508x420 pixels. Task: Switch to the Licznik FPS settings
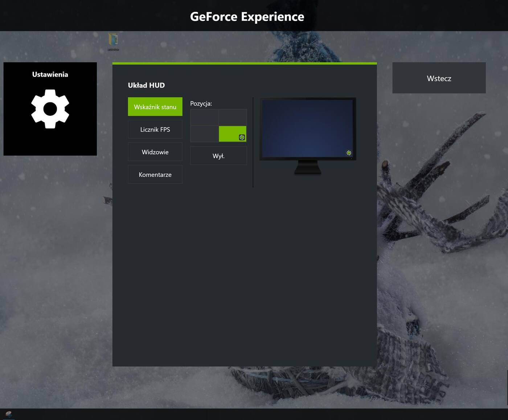click(155, 129)
